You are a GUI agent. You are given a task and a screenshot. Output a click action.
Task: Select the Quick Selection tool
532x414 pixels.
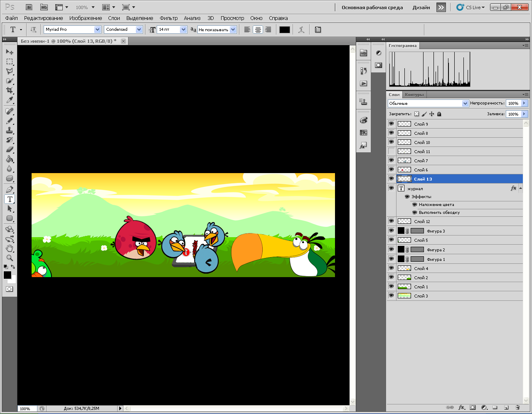(10, 81)
